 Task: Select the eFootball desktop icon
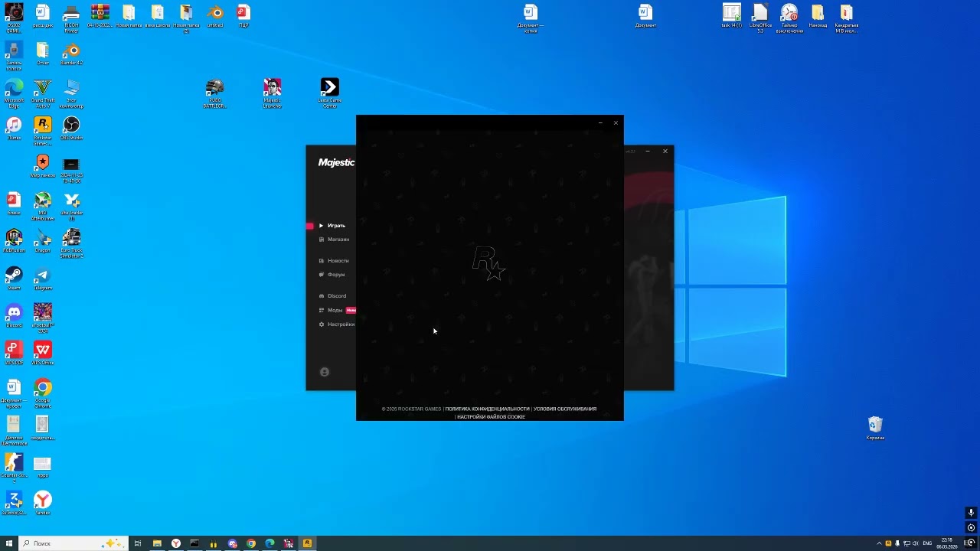pos(42,318)
